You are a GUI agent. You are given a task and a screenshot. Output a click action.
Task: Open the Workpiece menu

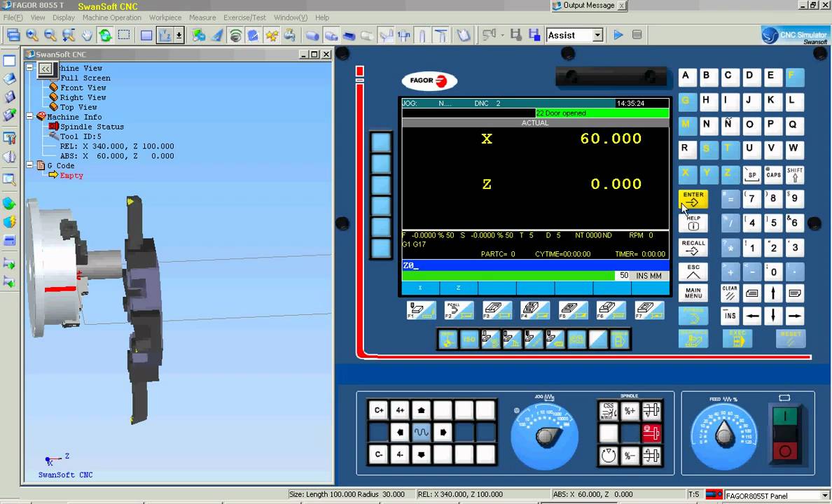[x=165, y=17]
